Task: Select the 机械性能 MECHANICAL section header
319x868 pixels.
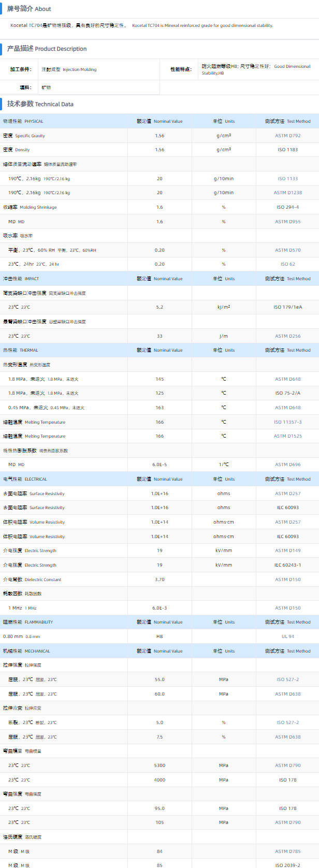Action: 26,651
